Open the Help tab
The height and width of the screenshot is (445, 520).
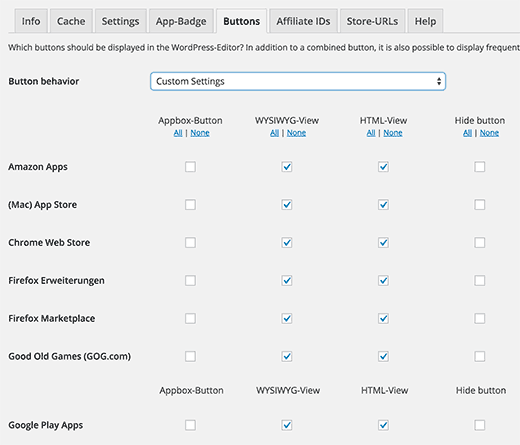coord(425,21)
